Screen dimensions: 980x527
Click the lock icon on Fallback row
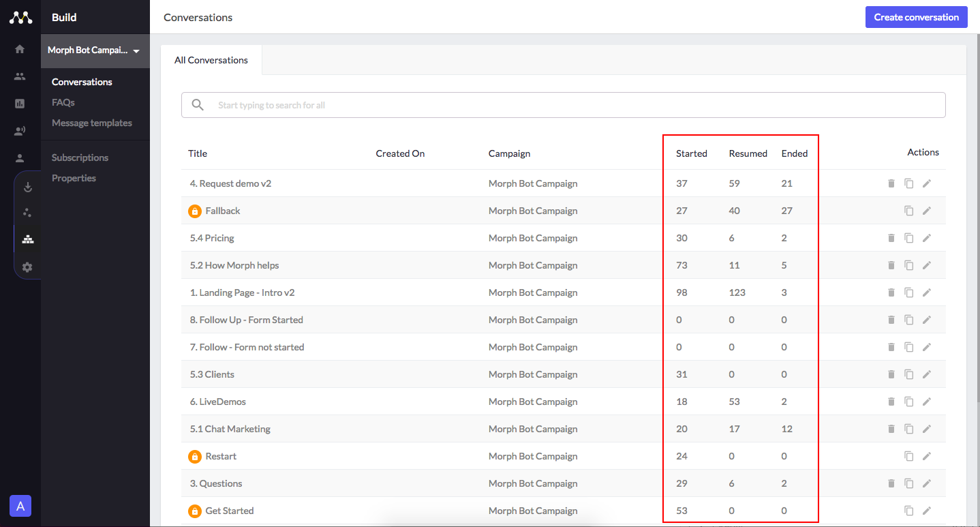[x=195, y=211]
